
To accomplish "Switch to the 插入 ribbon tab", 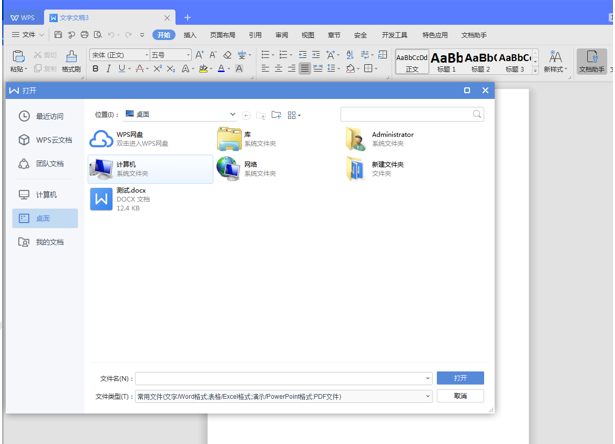I will pyautogui.click(x=190, y=35).
